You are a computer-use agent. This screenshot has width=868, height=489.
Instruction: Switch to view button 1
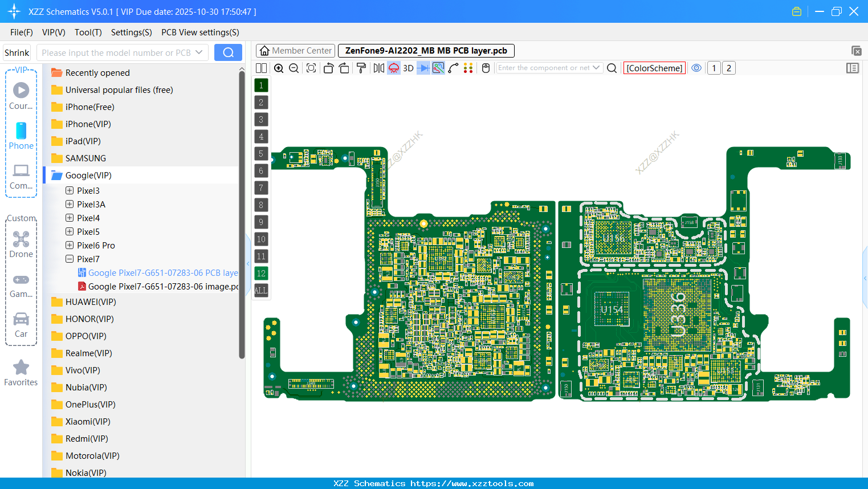pyautogui.click(x=714, y=68)
